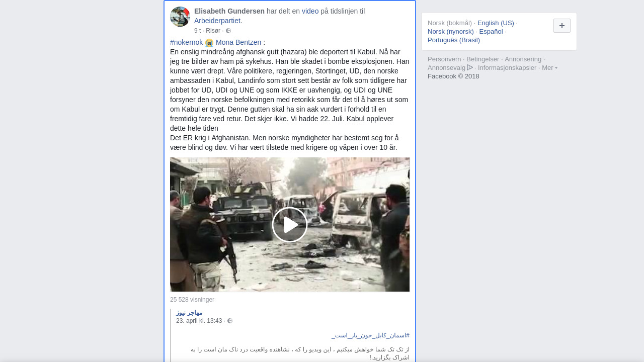
Task: Follow the video link in the post header
Action: pos(310,11)
